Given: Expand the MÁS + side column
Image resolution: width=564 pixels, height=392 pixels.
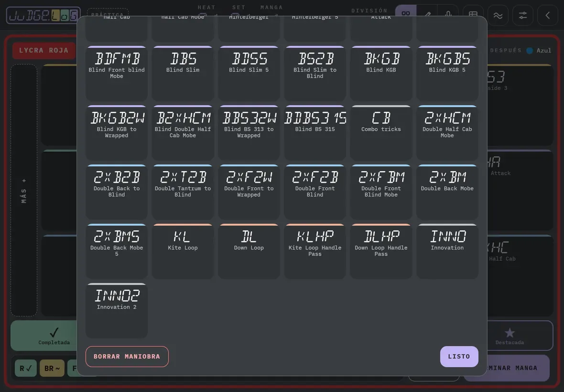Looking at the screenshot, I should click(24, 190).
